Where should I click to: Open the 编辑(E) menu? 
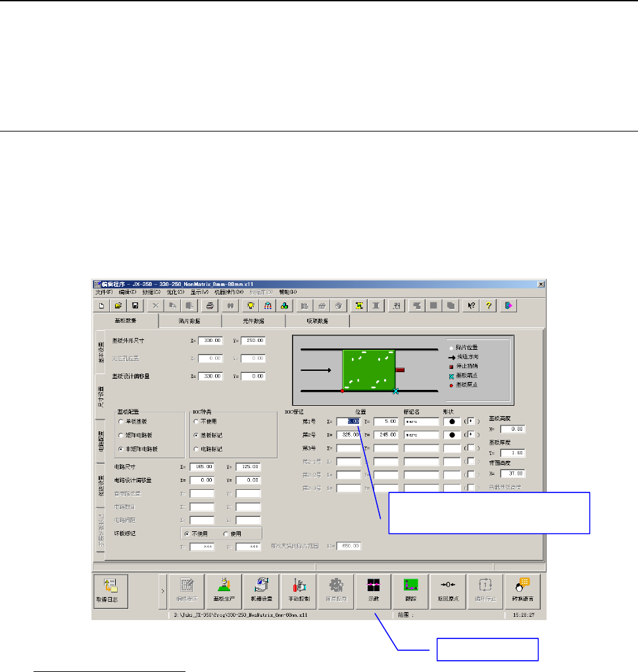pyautogui.click(x=128, y=293)
